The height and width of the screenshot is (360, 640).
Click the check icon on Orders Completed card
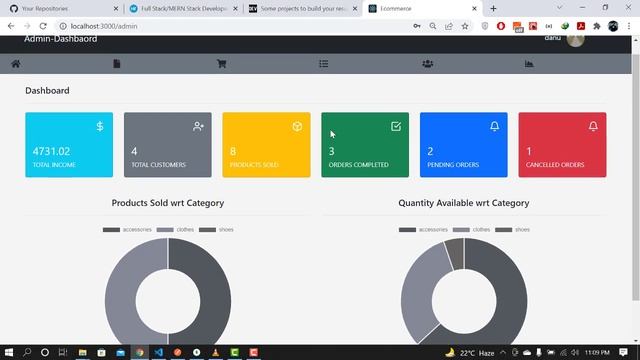pyautogui.click(x=396, y=127)
